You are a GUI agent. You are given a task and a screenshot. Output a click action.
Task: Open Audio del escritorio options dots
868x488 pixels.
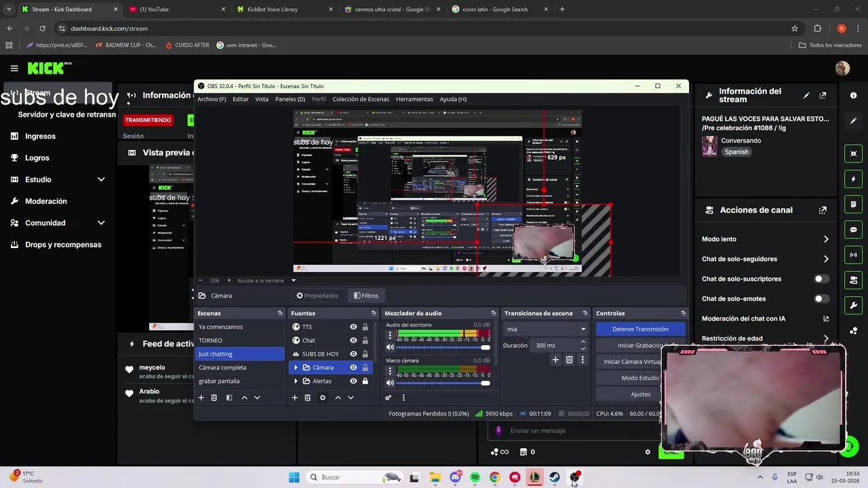[x=390, y=336]
